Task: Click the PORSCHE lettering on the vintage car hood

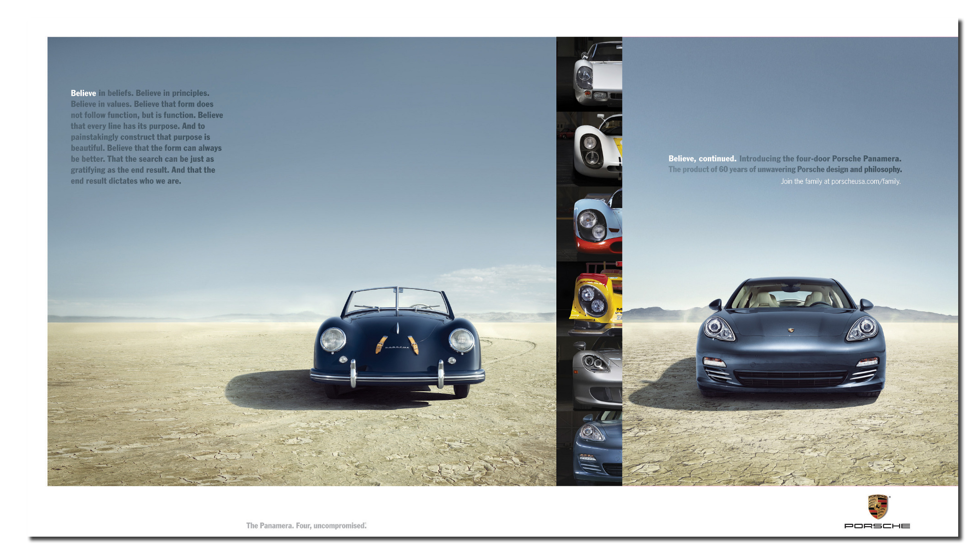Action: tap(397, 347)
